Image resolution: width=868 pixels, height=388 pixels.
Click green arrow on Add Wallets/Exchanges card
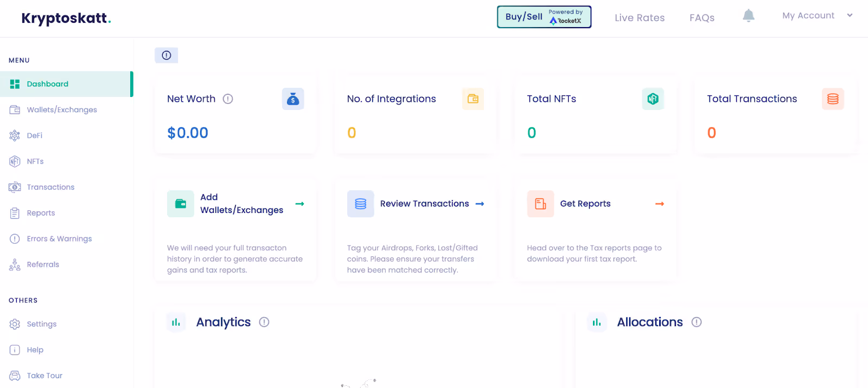coord(299,204)
